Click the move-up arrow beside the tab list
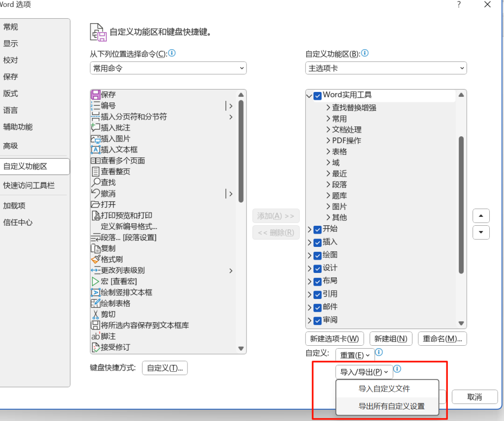This screenshot has height=421, width=504. (x=481, y=215)
